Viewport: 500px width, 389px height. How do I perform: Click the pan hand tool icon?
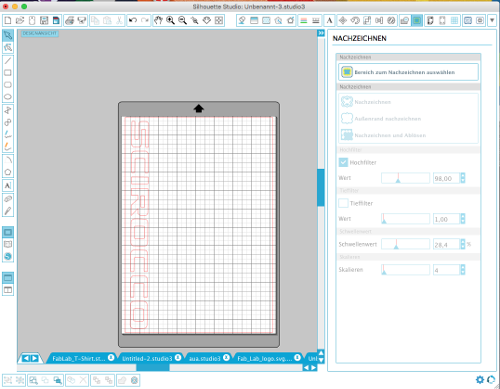(x=158, y=21)
